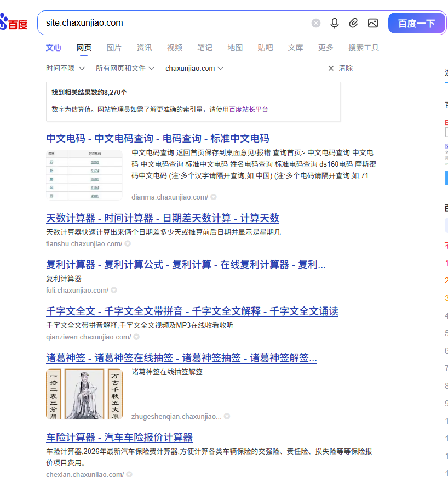The image size is (448, 477).
Task: Open the 贴吧 tab
Action: (x=265, y=48)
